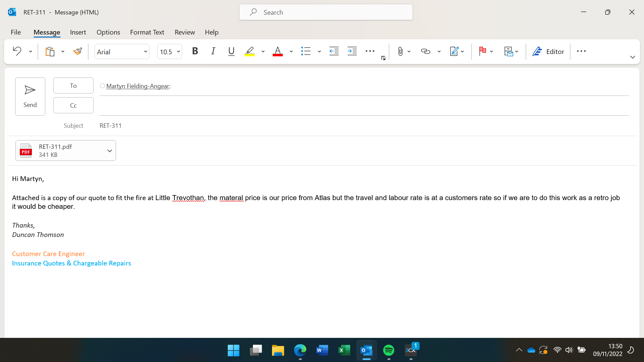Open the 10.5 font size dropdown
Screen dimensions: 644x362
pyautogui.click(x=178, y=52)
